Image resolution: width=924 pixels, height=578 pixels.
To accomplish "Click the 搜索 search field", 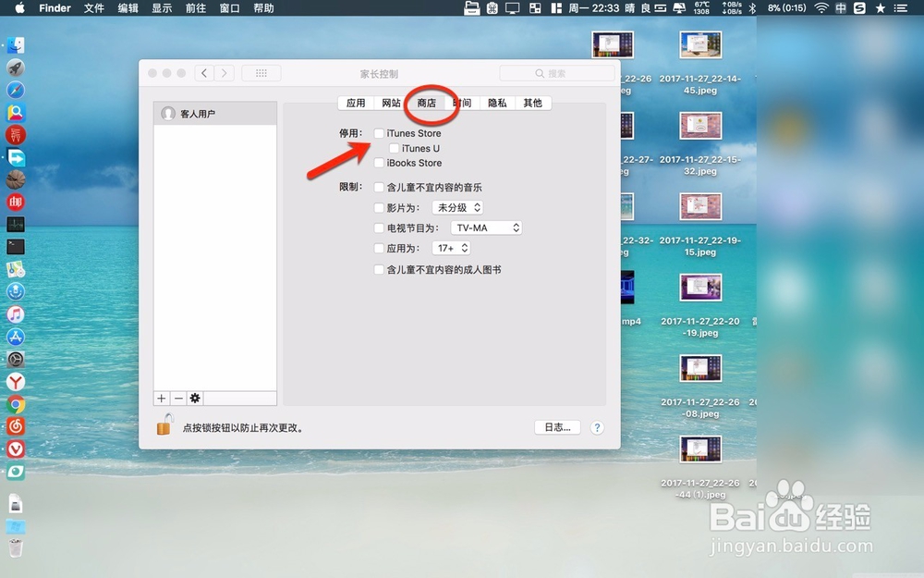I will tap(557, 73).
